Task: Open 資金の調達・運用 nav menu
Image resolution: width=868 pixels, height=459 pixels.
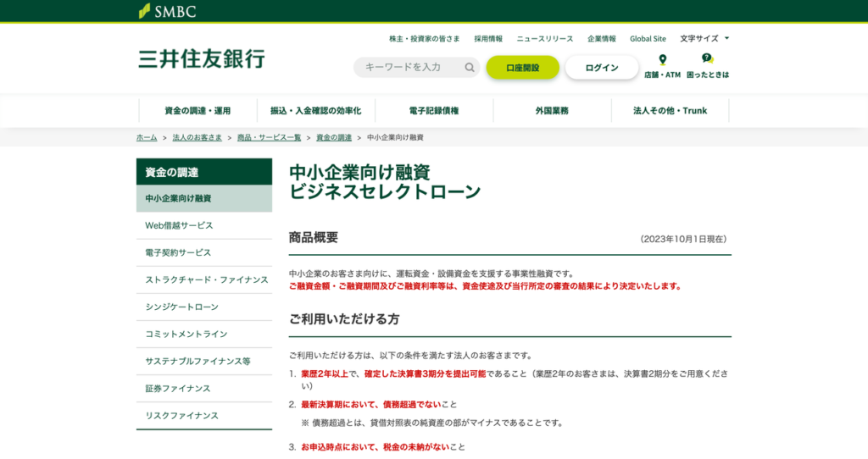Action: pos(198,111)
